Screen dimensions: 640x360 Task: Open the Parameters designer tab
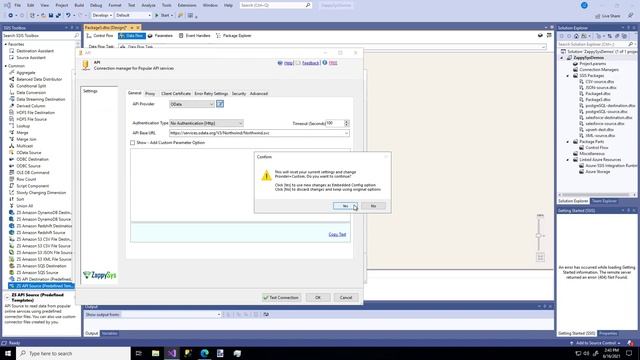[x=160, y=36]
